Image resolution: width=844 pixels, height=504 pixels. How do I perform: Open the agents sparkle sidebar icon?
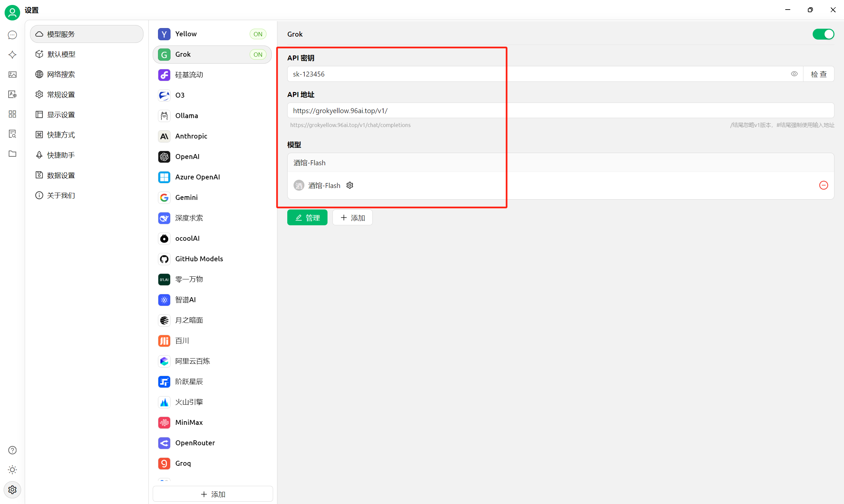[x=12, y=55]
